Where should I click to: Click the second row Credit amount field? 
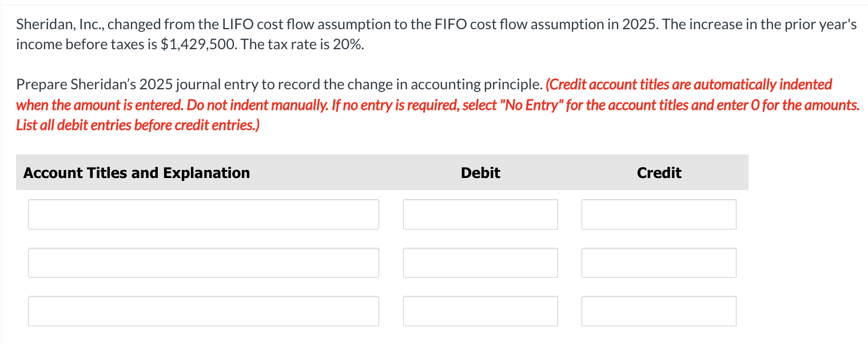tap(659, 262)
